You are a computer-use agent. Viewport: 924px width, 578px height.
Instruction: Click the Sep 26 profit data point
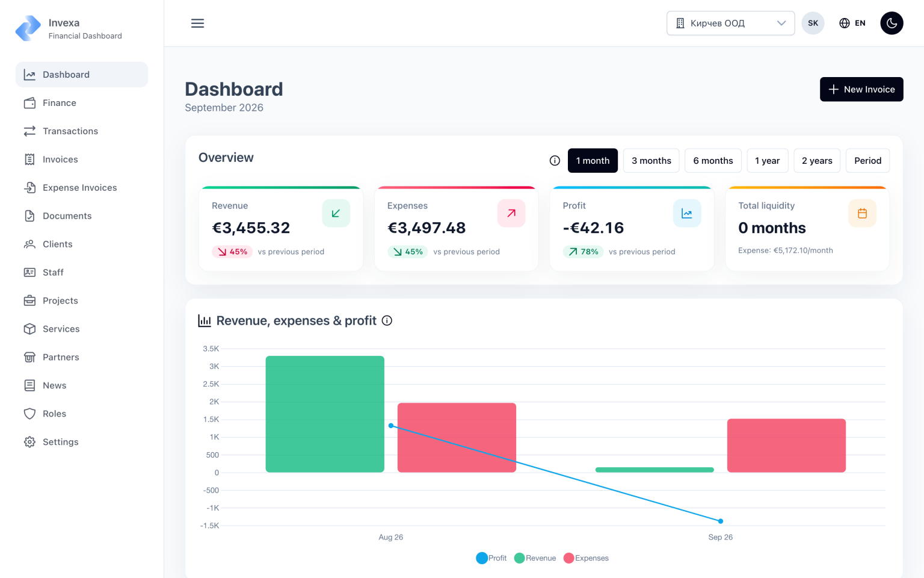pos(721,521)
